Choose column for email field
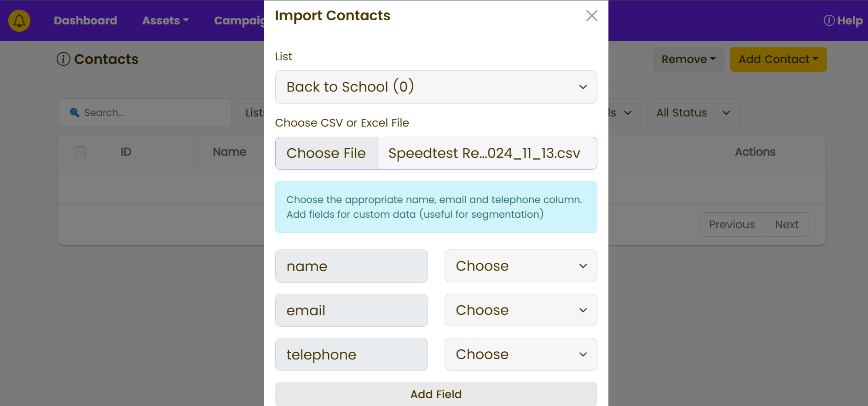Image resolution: width=868 pixels, height=406 pixels. click(521, 310)
